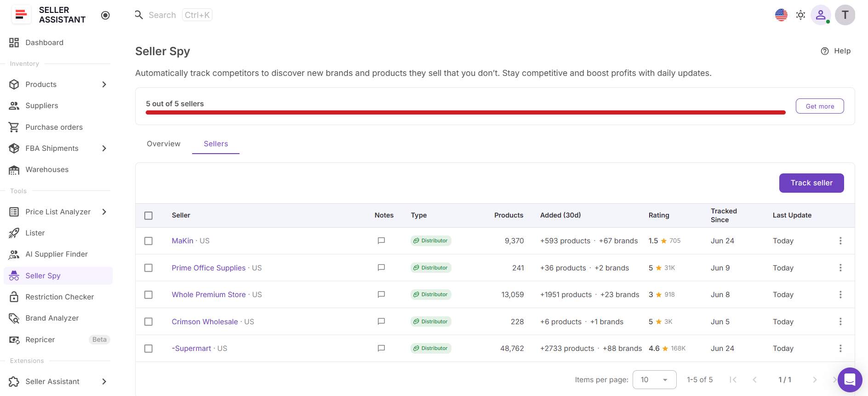Screen dimensions: 868x396
Task: Click the Seller Spy sidebar icon
Action: [14, 275]
